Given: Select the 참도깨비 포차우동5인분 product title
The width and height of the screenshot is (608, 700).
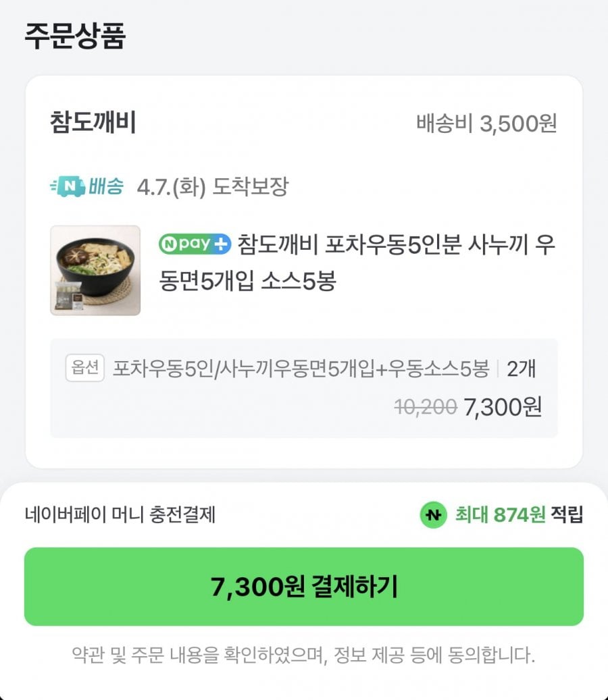Looking at the screenshot, I should coord(395,262).
